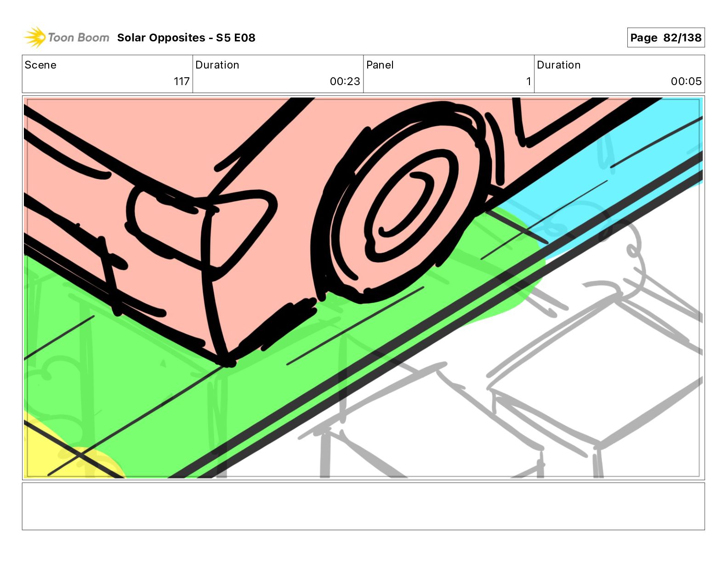
Task: Click the 'Toon Boom' brand text
Action: pos(79,38)
